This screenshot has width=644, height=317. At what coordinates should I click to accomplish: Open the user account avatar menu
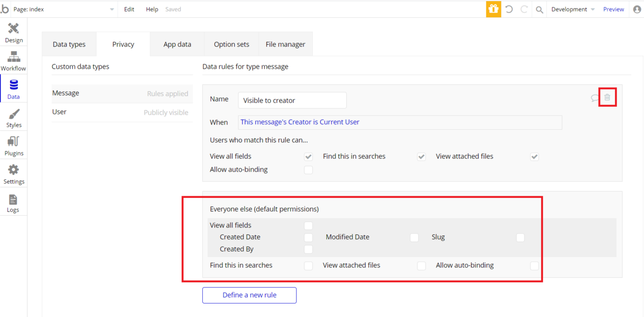point(636,9)
